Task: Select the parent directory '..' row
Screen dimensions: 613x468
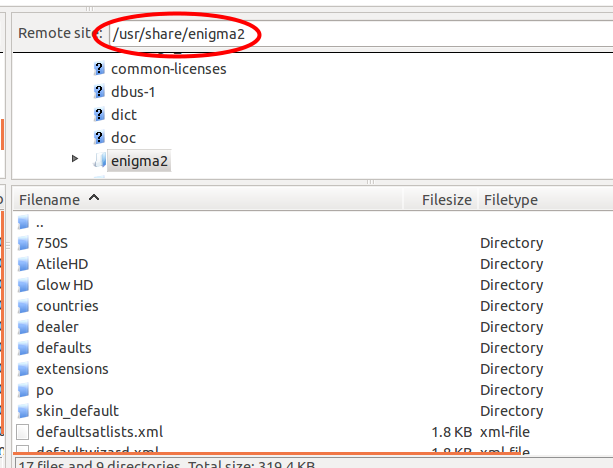Action: (313, 223)
